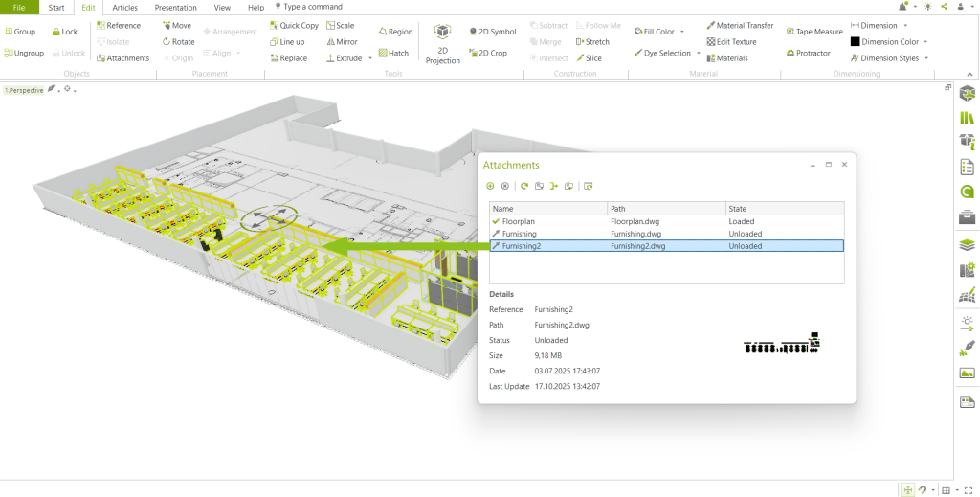The width and height of the screenshot is (980, 497).
Task: Expand the Extrude dropdown arrow
Action: coord(370,58)
